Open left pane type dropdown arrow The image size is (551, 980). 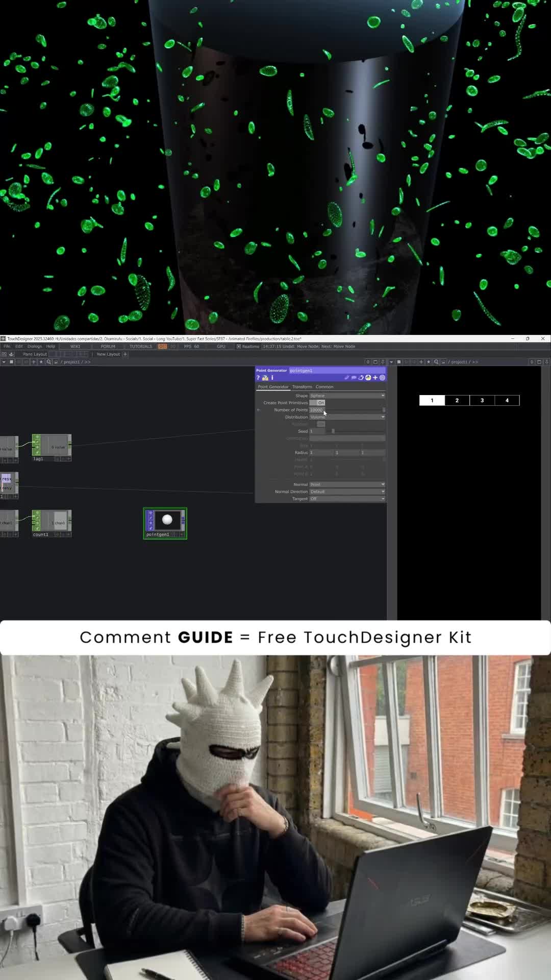pos(4,362)
